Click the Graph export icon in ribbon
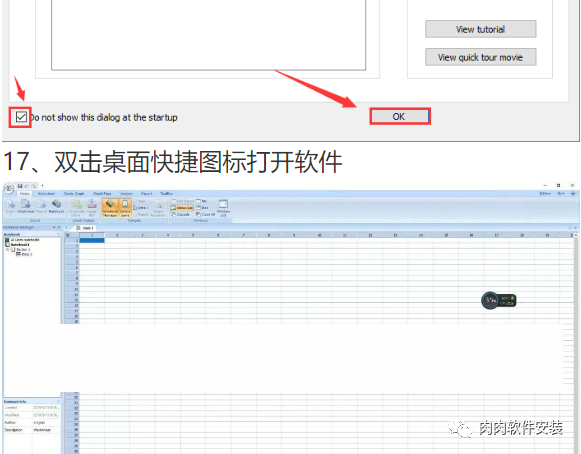This screenshot has width=581, height=454. (11, 206)
